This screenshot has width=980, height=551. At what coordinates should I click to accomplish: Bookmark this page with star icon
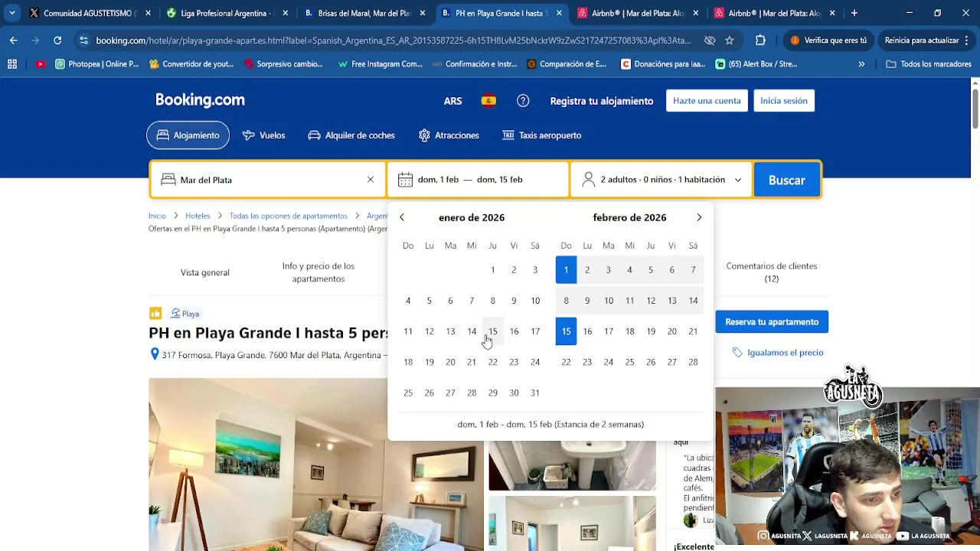[x=730, y=40]
